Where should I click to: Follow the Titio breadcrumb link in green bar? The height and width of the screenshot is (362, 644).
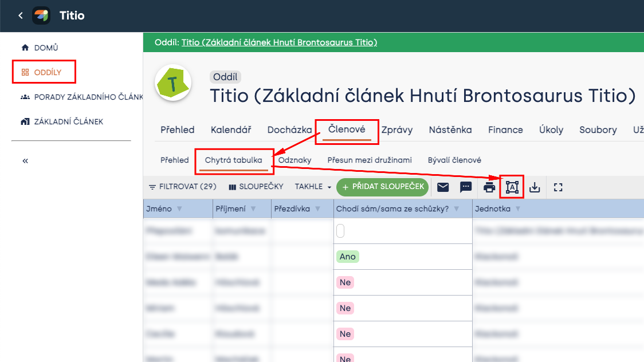(x=279, y=42)
